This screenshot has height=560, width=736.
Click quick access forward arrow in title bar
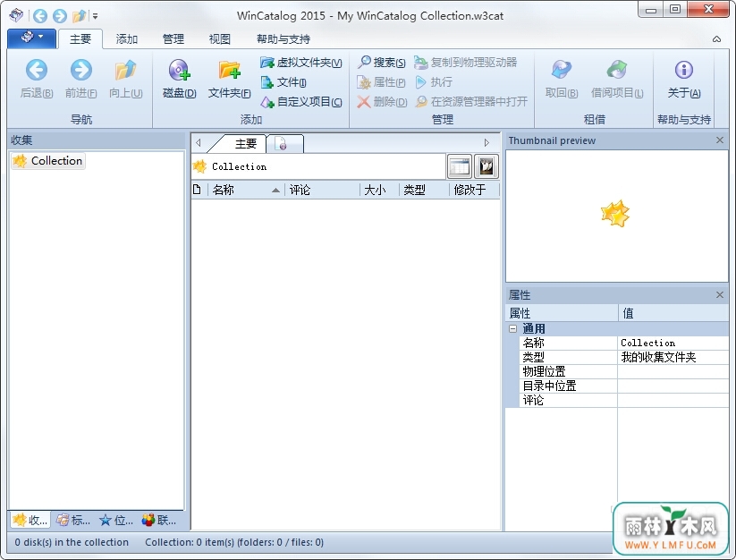pos(59,16)
